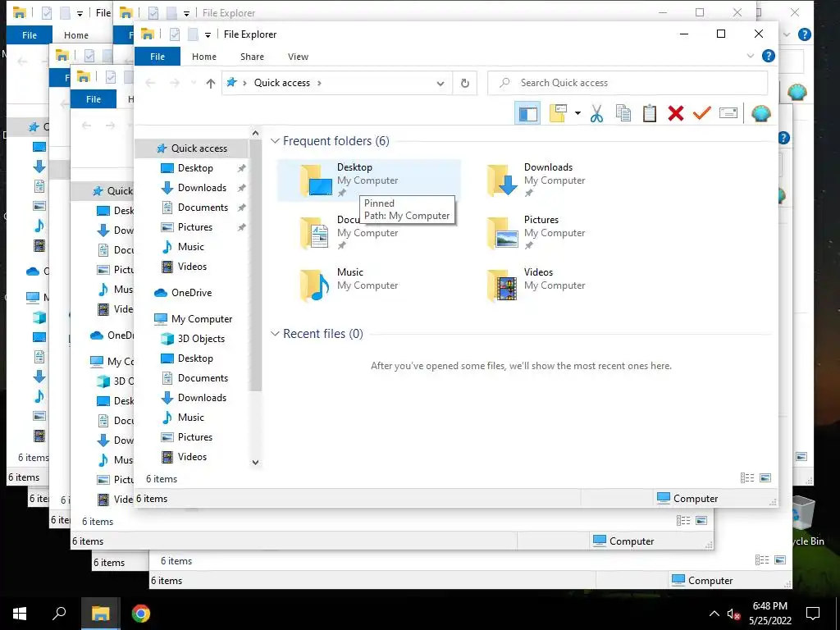Image resolution: width=840 pixels, height=630 pixels.
Task: Click the Forward arrow in the front window
Action: 175,83
